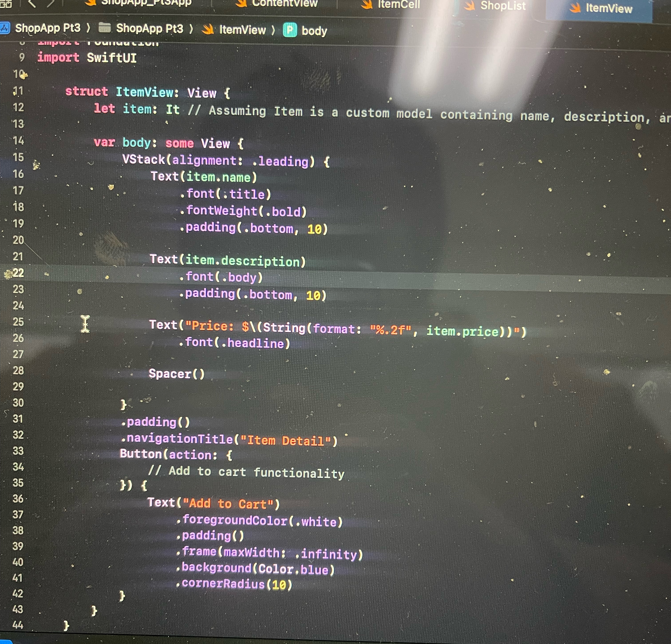Click '.font(.title)' modifier

tap(226, 194)
